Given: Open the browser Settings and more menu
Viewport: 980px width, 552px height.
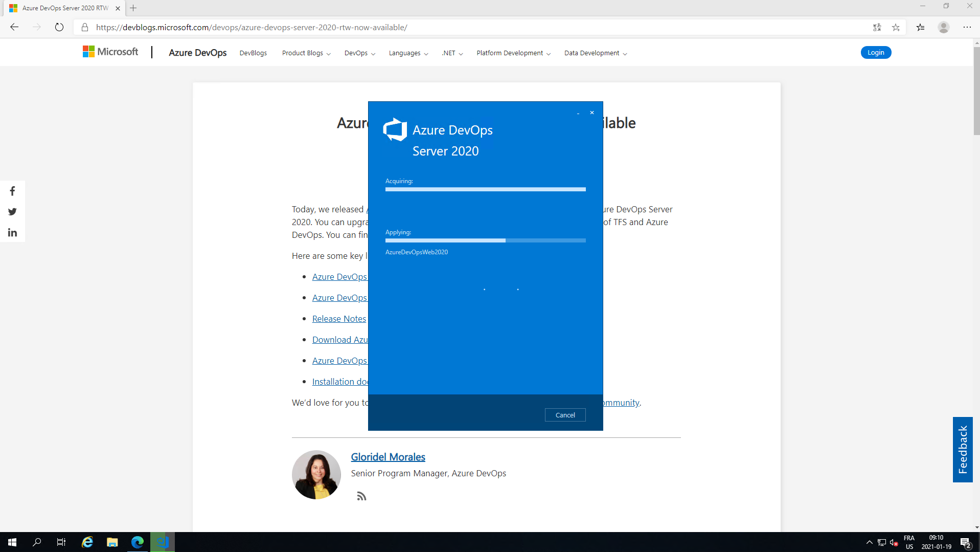Looking at the screenshot, I should coord(967,28).
